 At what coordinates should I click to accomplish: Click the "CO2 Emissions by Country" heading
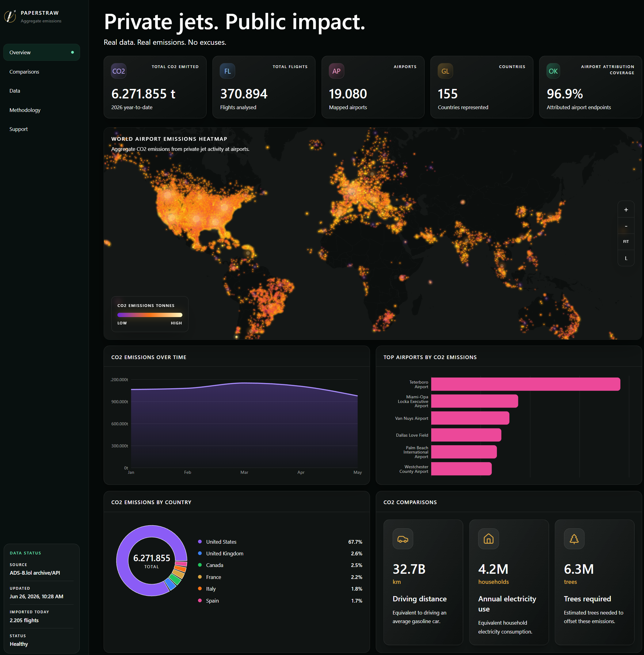click(151, 502)
